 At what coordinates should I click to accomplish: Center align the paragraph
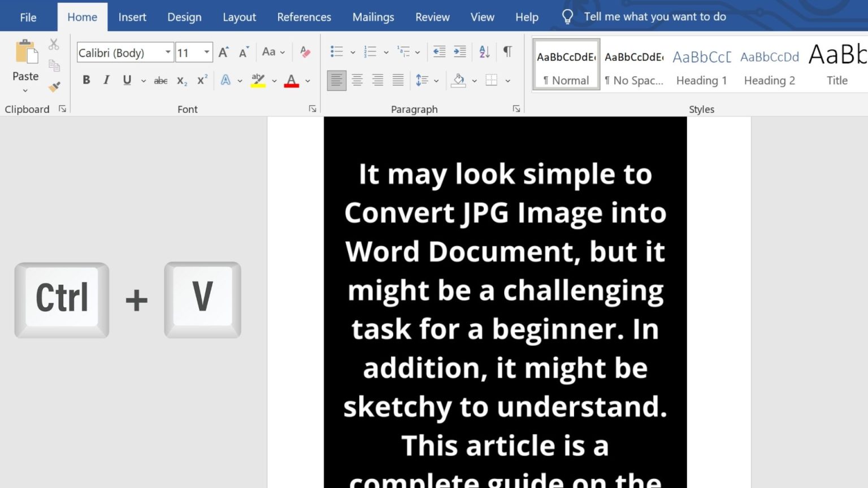click(x=357, y=80)
